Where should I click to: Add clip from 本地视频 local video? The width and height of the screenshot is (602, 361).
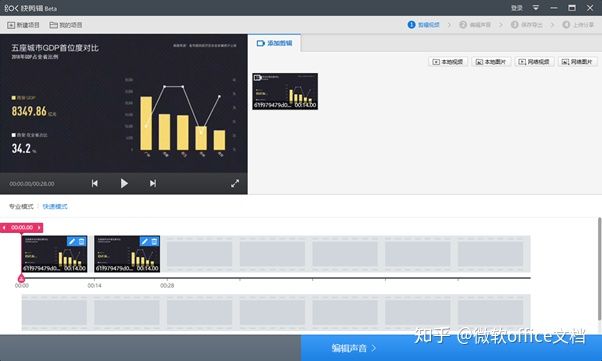pos(448,61)
